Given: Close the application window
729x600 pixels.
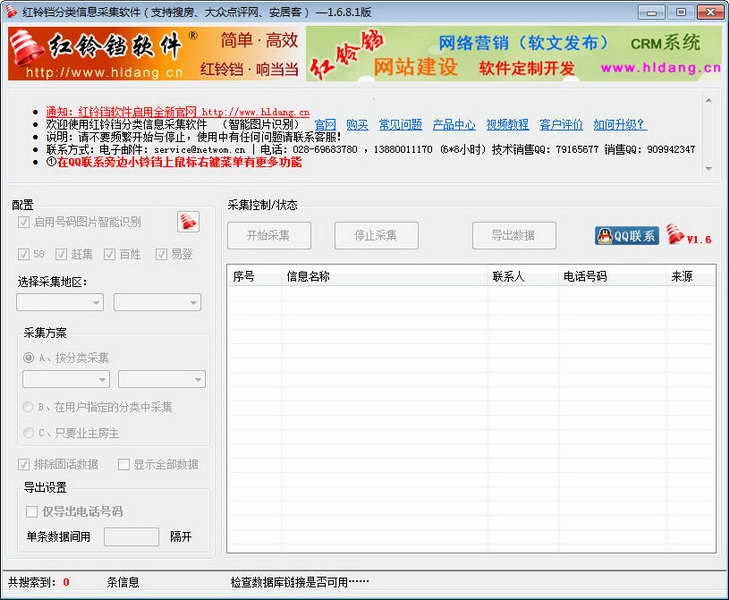Looking at the screenshot, I should 710,12.
